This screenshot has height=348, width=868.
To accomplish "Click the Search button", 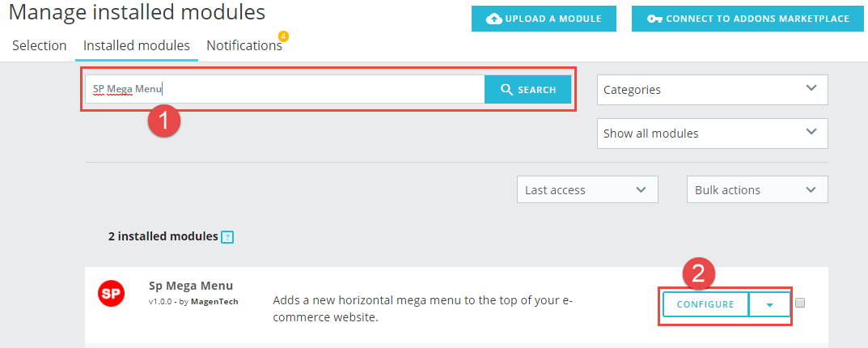I will [527, 89].
